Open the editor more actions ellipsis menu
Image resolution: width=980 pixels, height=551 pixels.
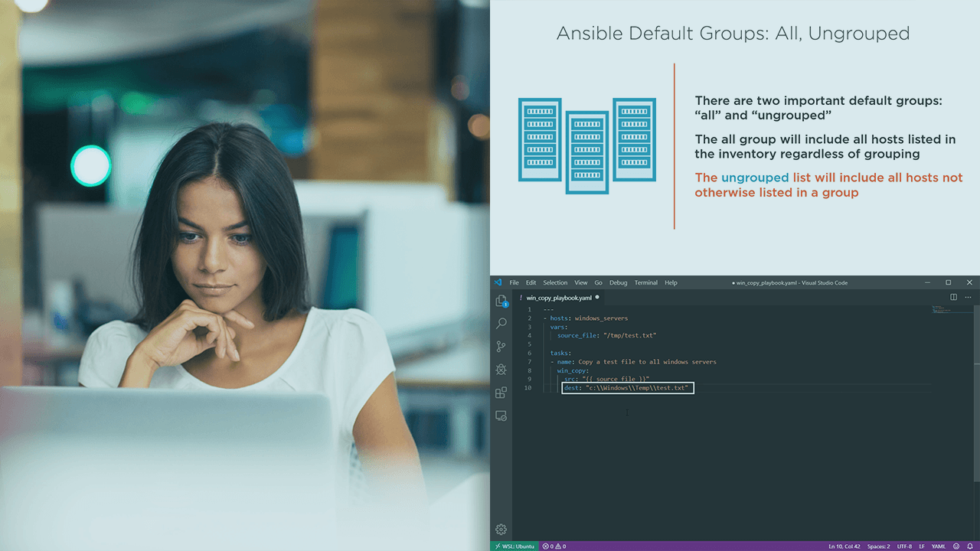coord(968,297)
